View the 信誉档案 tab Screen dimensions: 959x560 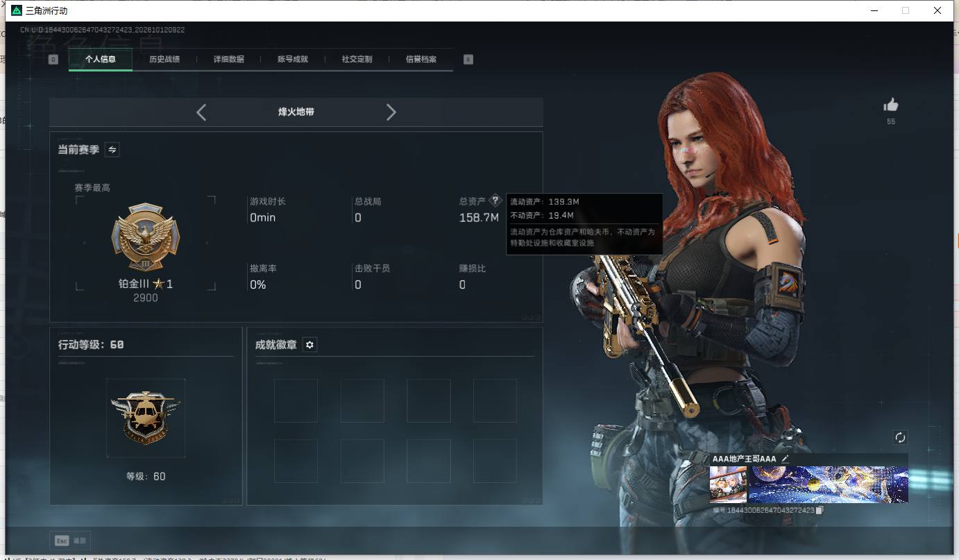pyautogui.click(x=421, y=60)
